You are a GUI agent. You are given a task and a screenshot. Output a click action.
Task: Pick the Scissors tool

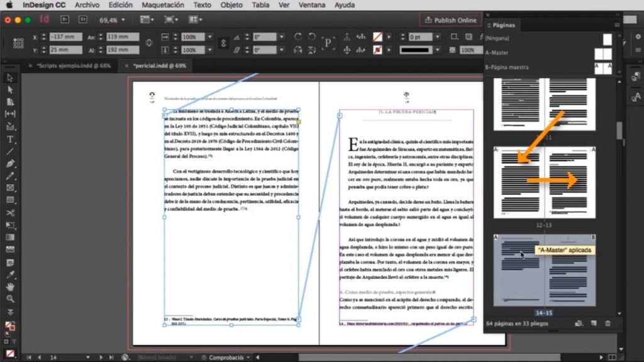(10, 213)
